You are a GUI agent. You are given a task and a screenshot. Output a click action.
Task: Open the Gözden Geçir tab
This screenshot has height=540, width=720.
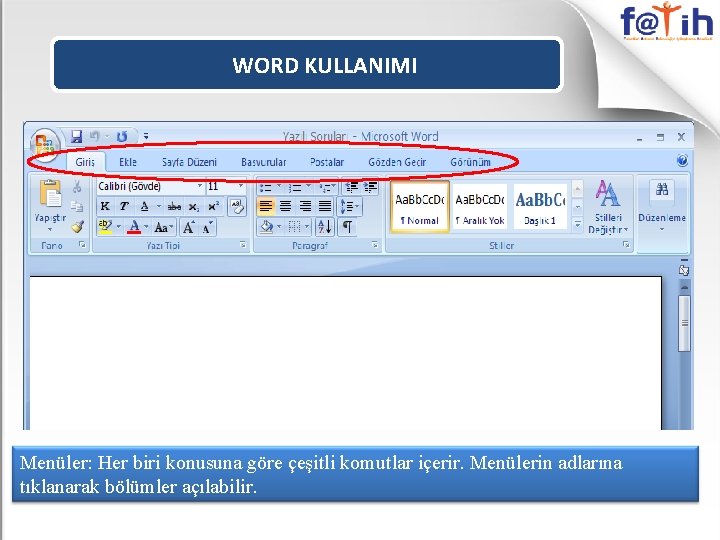tap(397, 162)
